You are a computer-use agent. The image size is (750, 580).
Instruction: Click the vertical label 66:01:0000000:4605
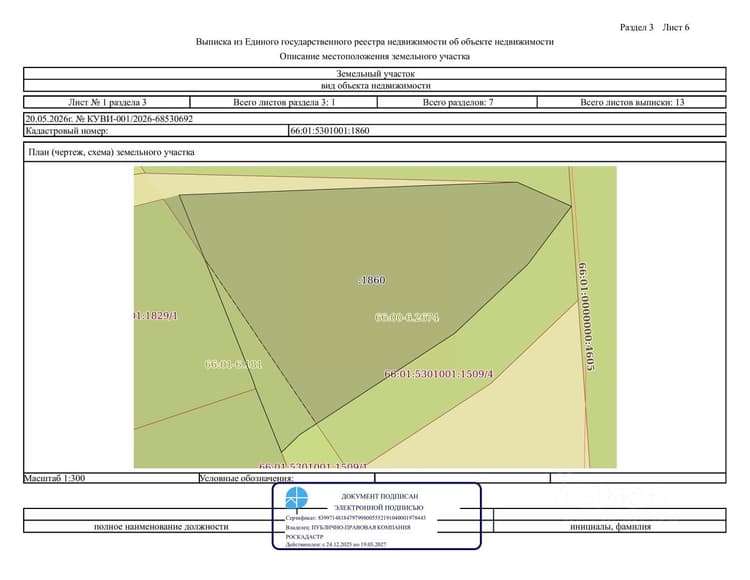(x=586, y=317)
